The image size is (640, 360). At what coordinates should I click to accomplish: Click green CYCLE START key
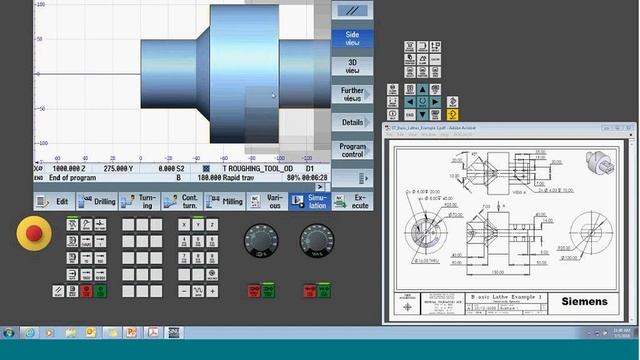click(100, 291)
